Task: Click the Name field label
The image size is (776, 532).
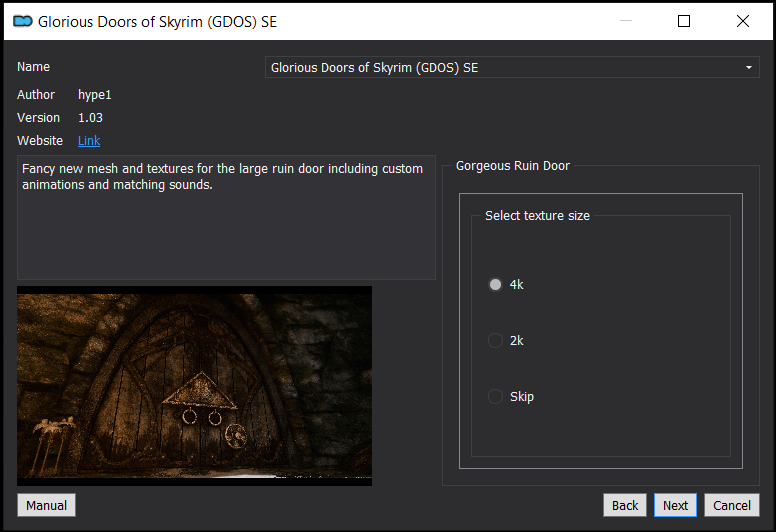Action: (x=34, y=67)
